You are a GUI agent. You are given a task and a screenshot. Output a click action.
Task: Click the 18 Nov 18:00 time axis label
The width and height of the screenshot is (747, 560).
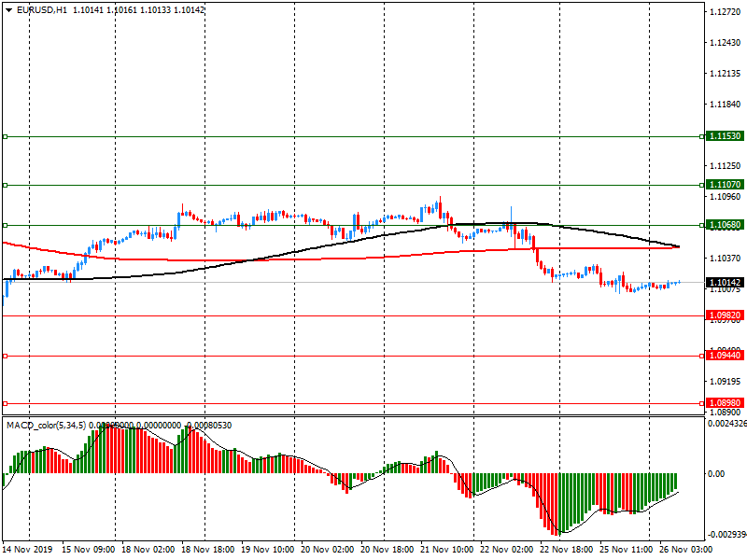[x=207, y=549]
